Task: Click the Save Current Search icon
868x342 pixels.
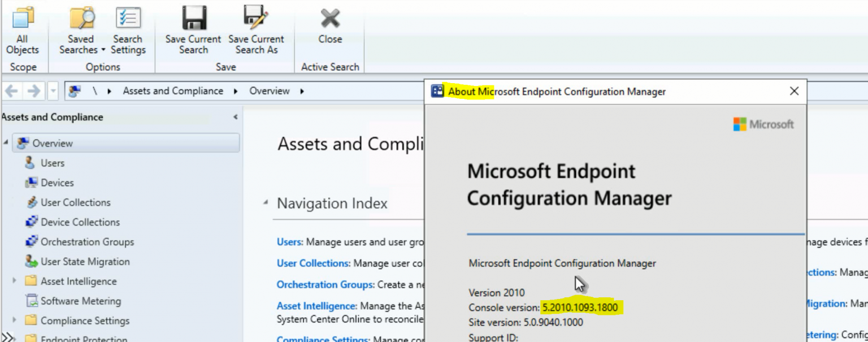Action: tap(193, 18)
